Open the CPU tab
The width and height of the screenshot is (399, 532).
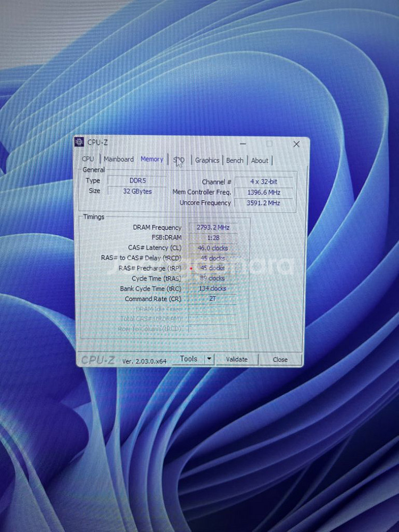point(88,159)
